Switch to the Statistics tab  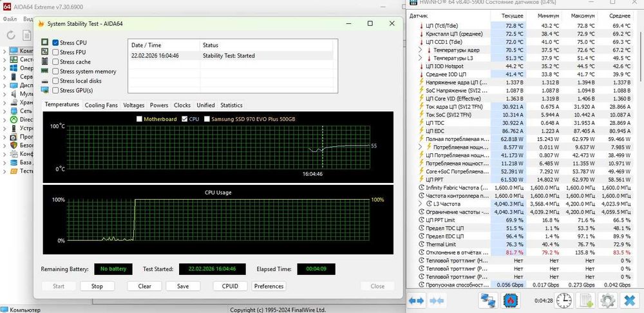(231, 105)
